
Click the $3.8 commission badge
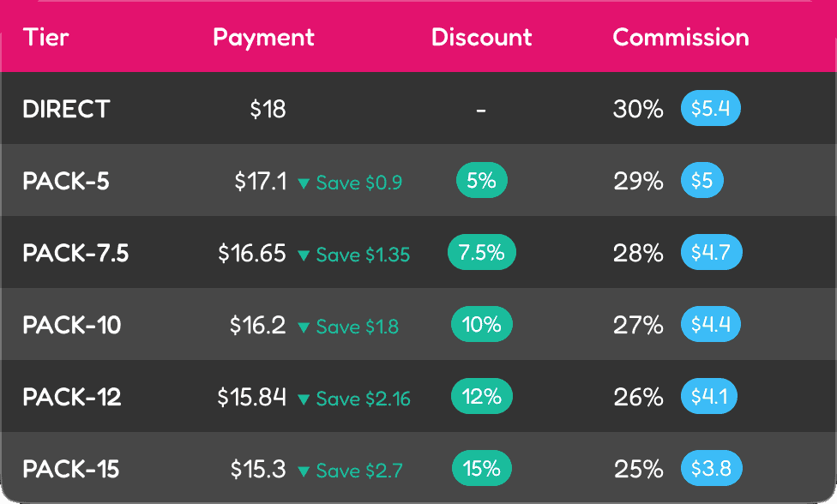click(711, 468)
